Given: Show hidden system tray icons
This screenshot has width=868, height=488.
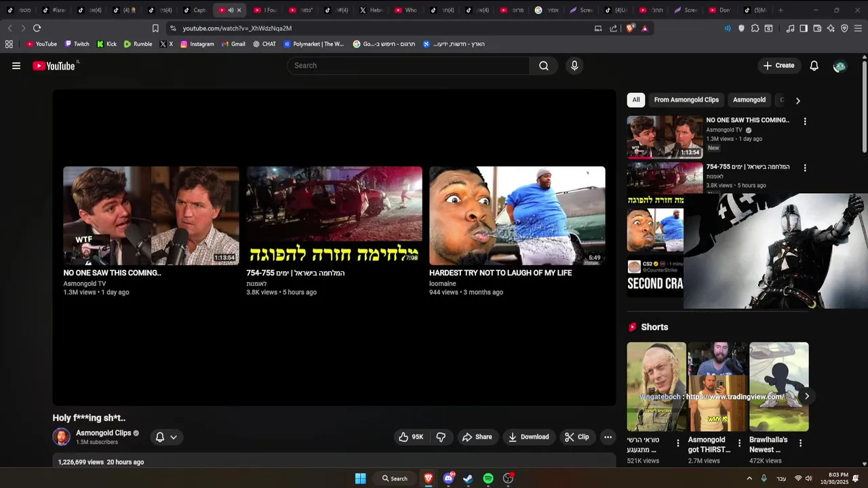Looking at the screenshot, I should tap(749, 479).
